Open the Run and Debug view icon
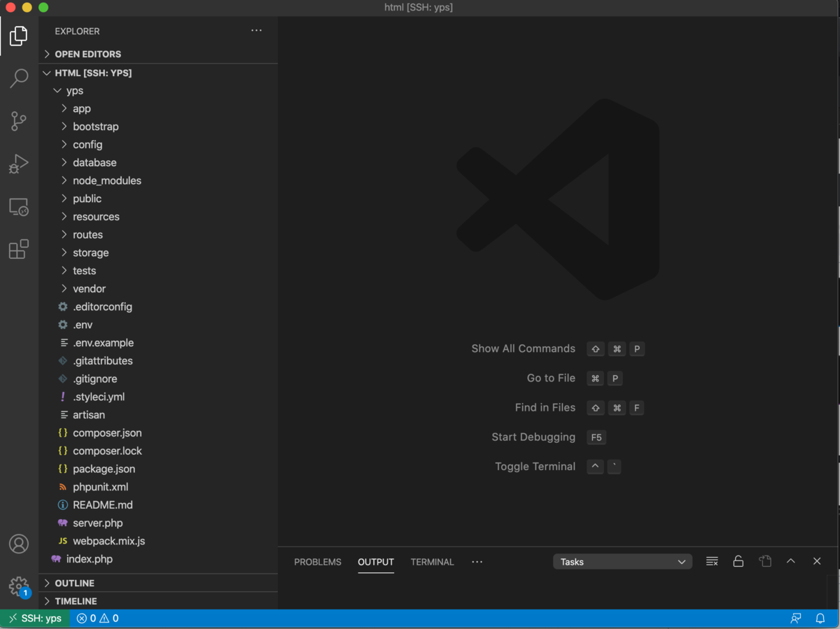840x629 pixels. pyautogui.click(x=19, y=164)
